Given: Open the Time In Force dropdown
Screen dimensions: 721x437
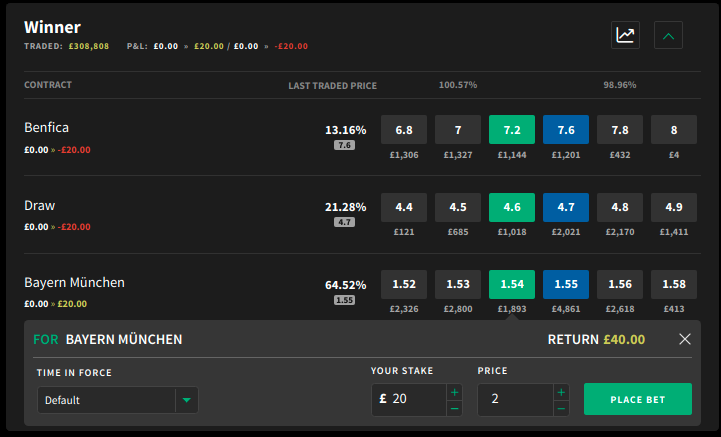Looking at the screenshot, I should 118,400.
